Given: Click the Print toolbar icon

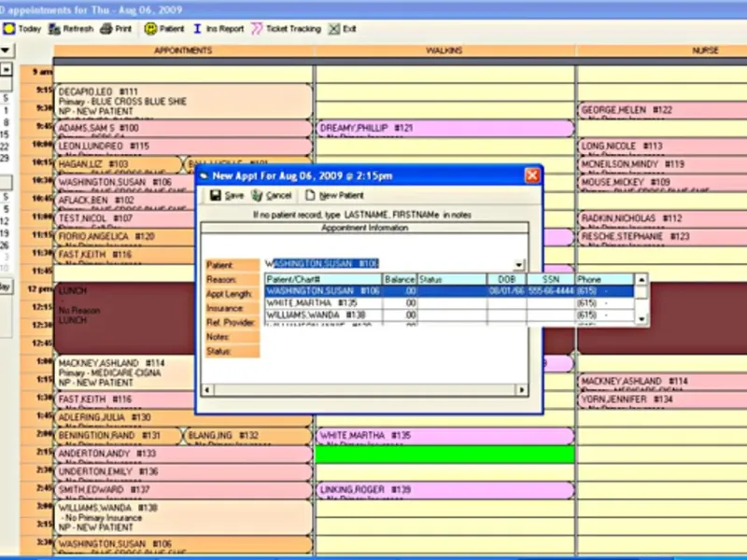Looking at the screenshot, I should click(x=106, y=29).
